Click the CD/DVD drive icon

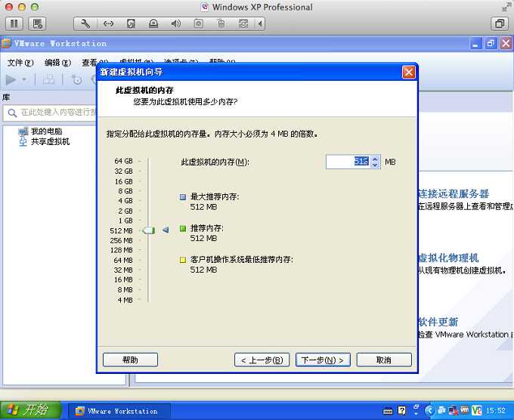[x=153, y=23]
